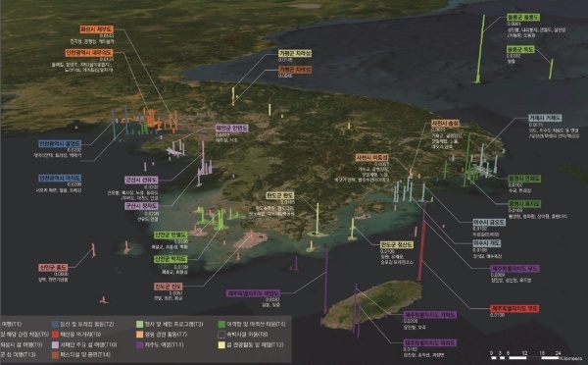The width and height of the screenshot is (588, 365).
Task: Select the green 울릉군 독도 label
Action: 520,50
